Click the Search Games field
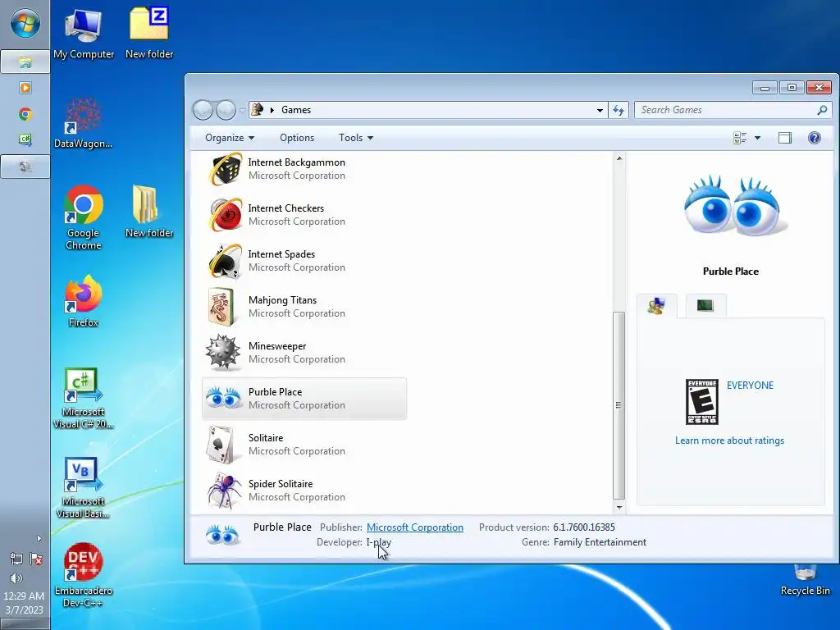840x630 pixels. [x=733, y=110]
